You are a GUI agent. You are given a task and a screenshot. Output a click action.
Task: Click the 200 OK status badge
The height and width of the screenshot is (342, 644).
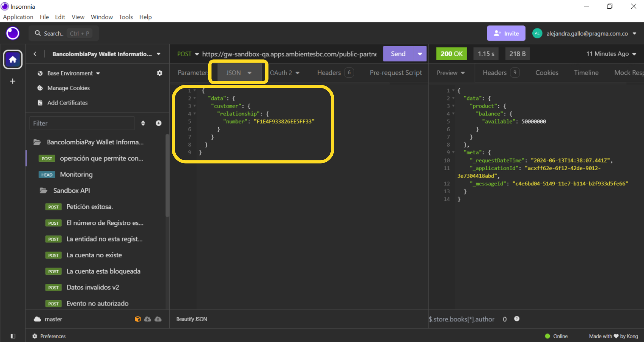(x=451, y=54)
